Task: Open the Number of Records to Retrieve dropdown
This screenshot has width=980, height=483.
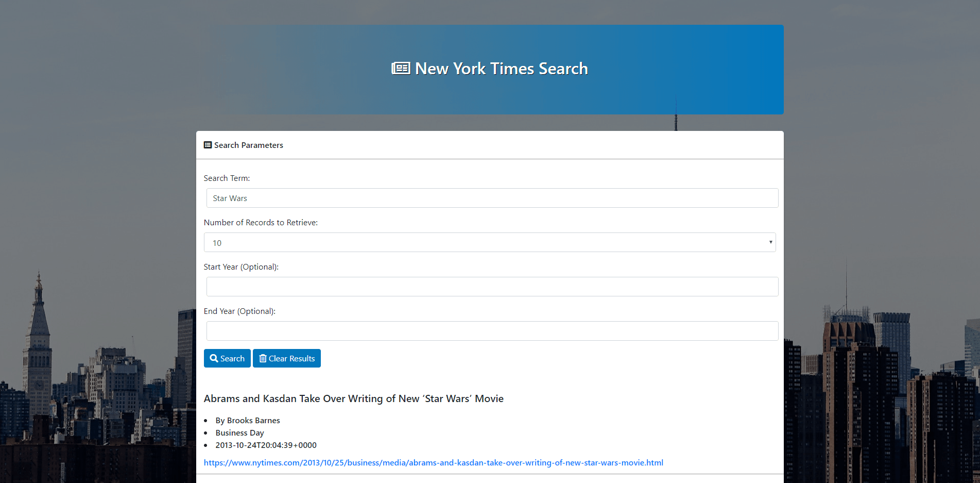Action: coord(490,242)
